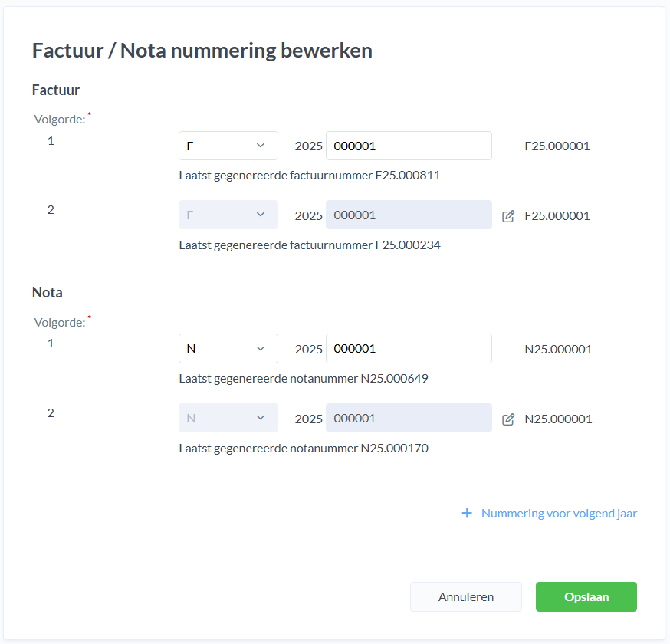This screenshot has width=670, height=644.
Task: Click disabled number field in Factuur volgorde 2
Action: coord(409,215)
